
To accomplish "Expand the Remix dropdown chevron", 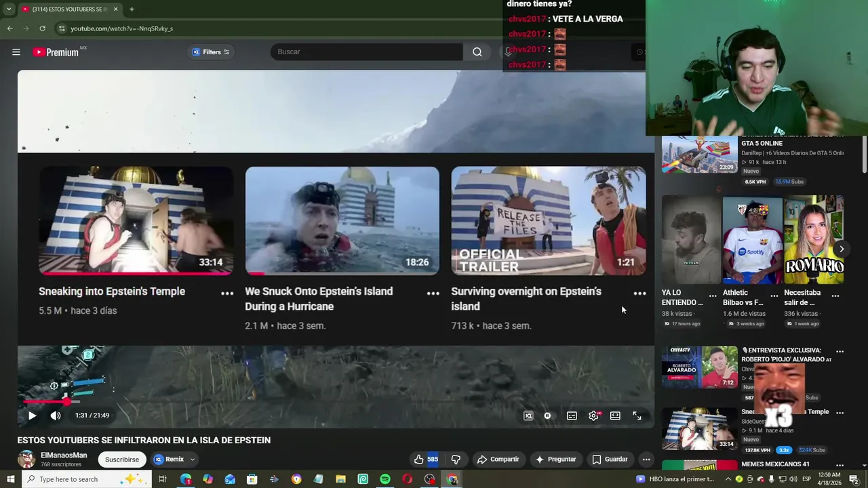I will pyautogui.click(x=193, y=460).
